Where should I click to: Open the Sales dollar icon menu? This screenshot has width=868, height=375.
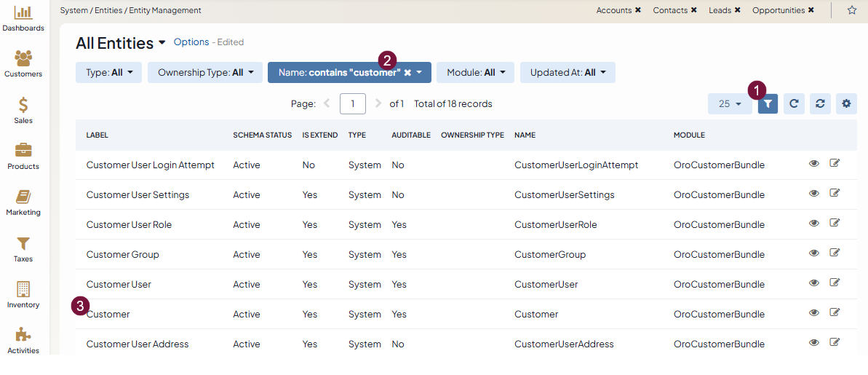[23, 106]
